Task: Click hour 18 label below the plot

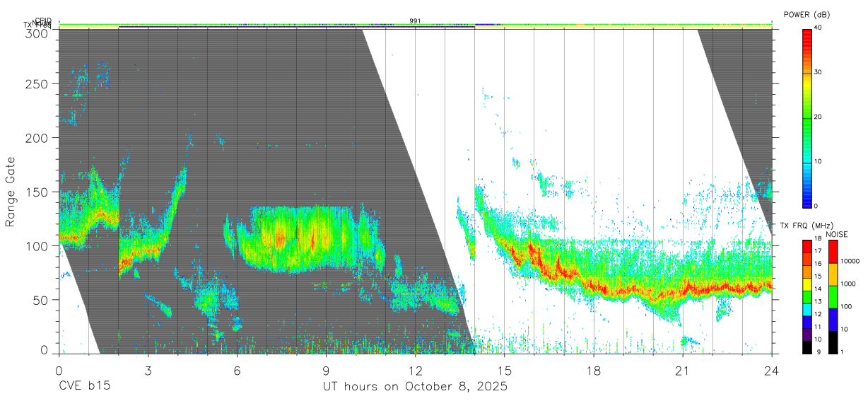Action: point(593,369)
